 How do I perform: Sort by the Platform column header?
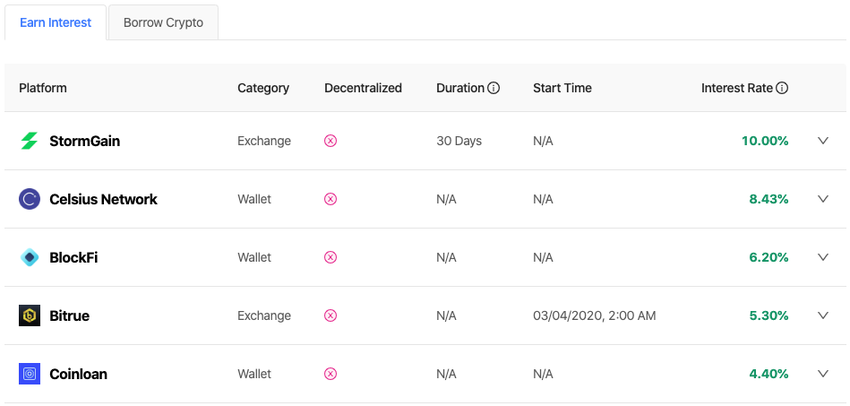tap(43, 88)
